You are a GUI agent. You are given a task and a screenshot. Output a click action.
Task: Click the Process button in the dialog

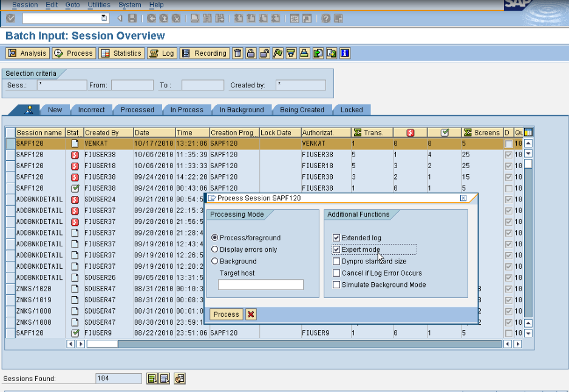pyautogui.click(x=225, y=314)
